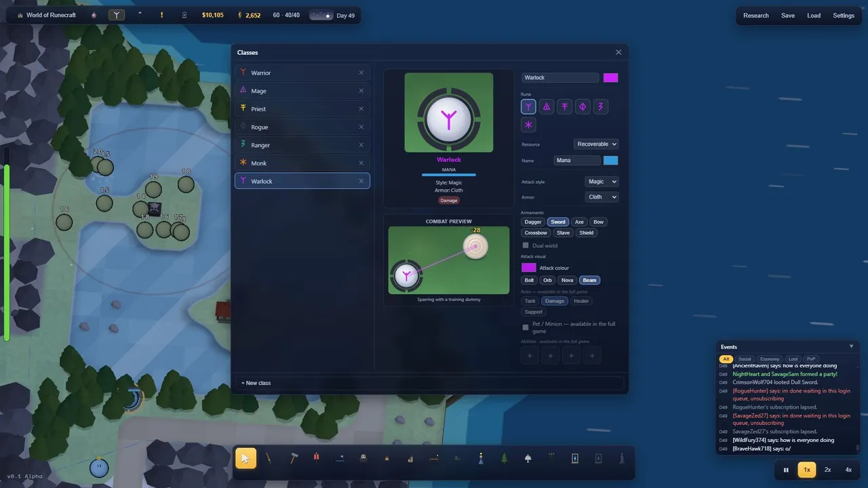Viewport: 868px width, 488px height.
Task: Delete the Mage class
Action: click(361, 91)
